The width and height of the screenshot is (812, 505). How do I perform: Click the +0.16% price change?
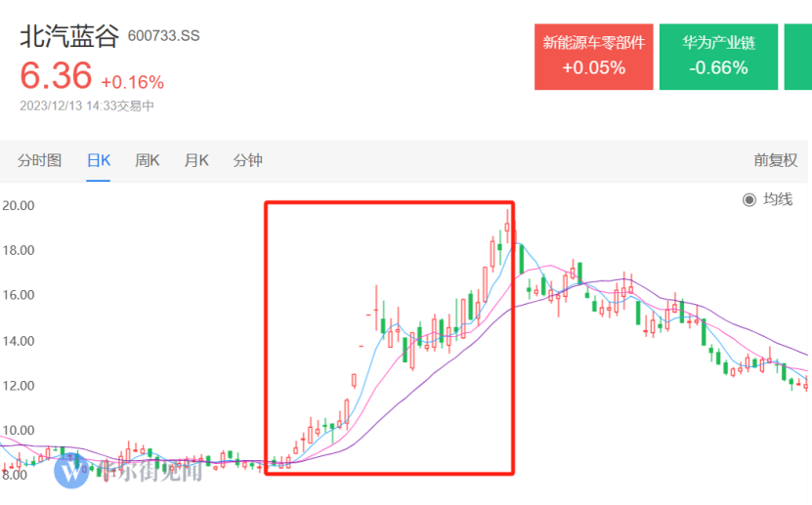133,82
